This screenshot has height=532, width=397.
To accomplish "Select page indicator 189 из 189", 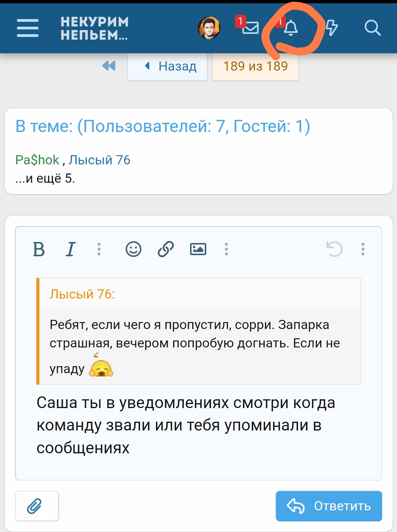I will click(255, 67).
